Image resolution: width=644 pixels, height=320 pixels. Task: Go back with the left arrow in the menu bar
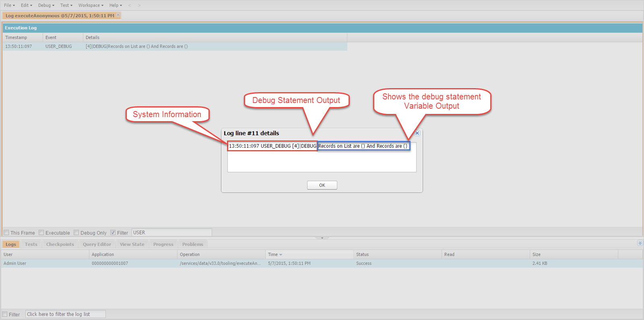coord(130,5)
